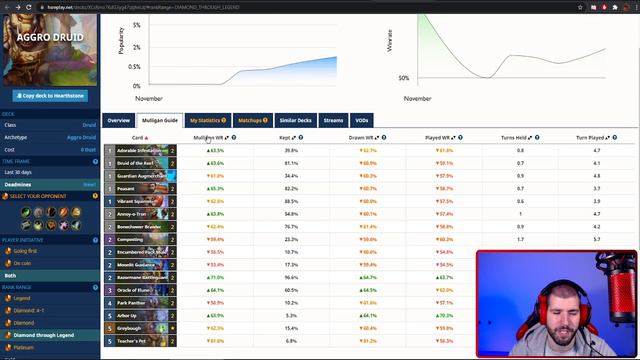640x360 pixels.
Task: Click the Greybough card tile
Action: click(140, 328)
